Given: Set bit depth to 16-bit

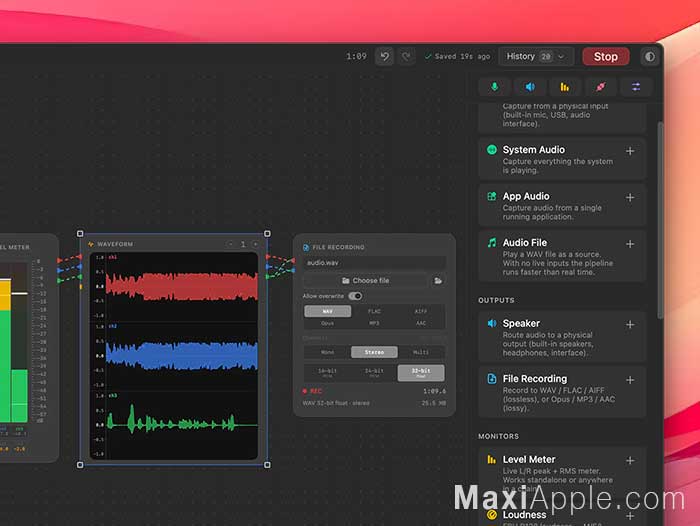Looking at the screenshot, I should (327, 373).
